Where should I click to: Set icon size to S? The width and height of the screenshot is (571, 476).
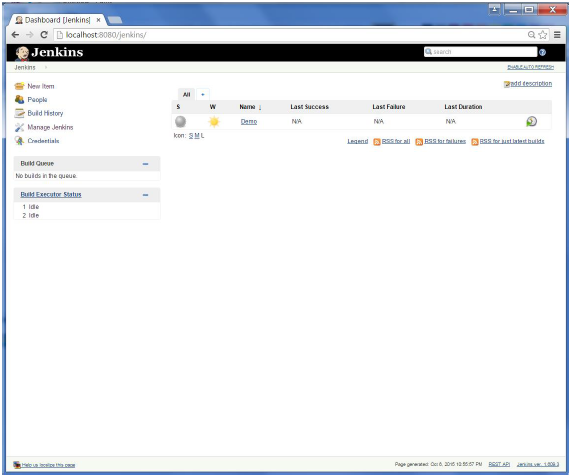click(191, 136)
